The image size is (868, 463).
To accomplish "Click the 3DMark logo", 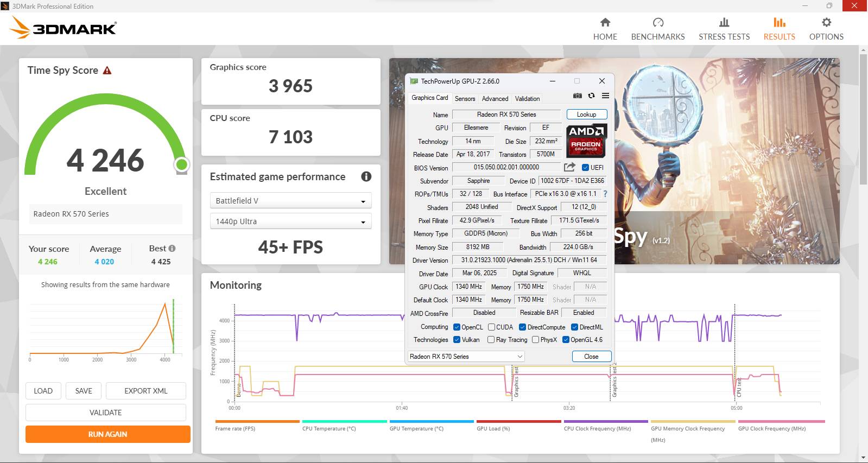I will pos(64,28).
